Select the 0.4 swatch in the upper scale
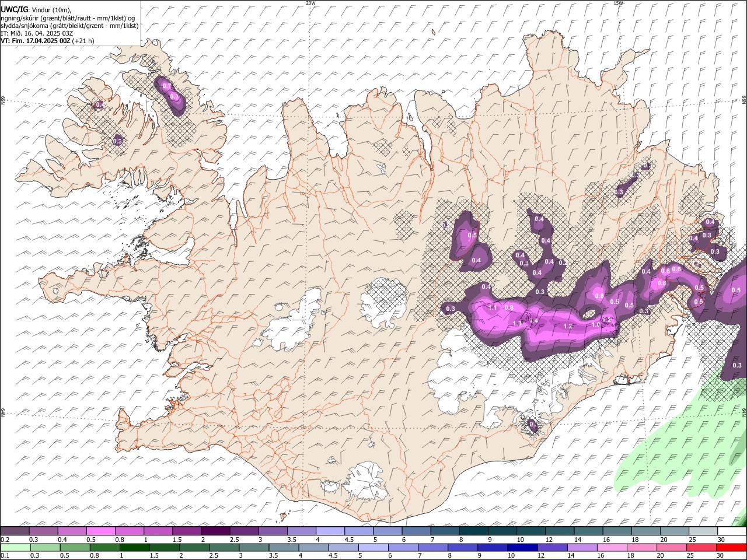747x560 pixels. pos(72,531)
